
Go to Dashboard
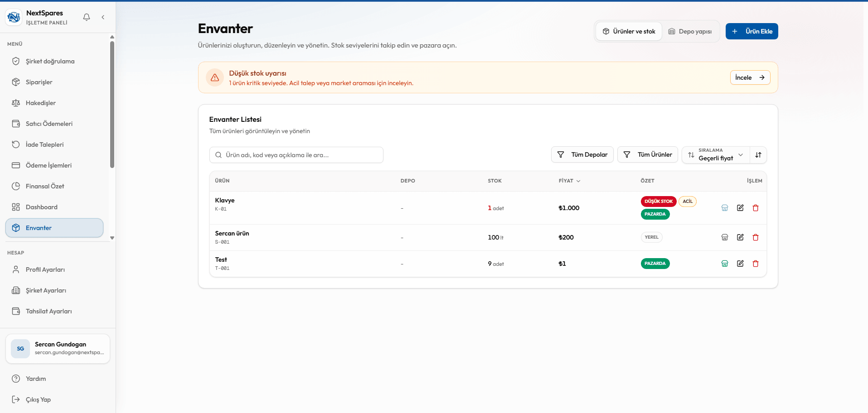coord(54,207)
